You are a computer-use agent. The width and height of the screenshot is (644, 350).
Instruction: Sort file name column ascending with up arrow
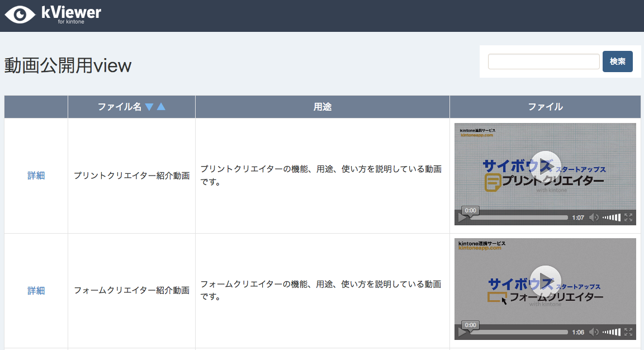161,107
